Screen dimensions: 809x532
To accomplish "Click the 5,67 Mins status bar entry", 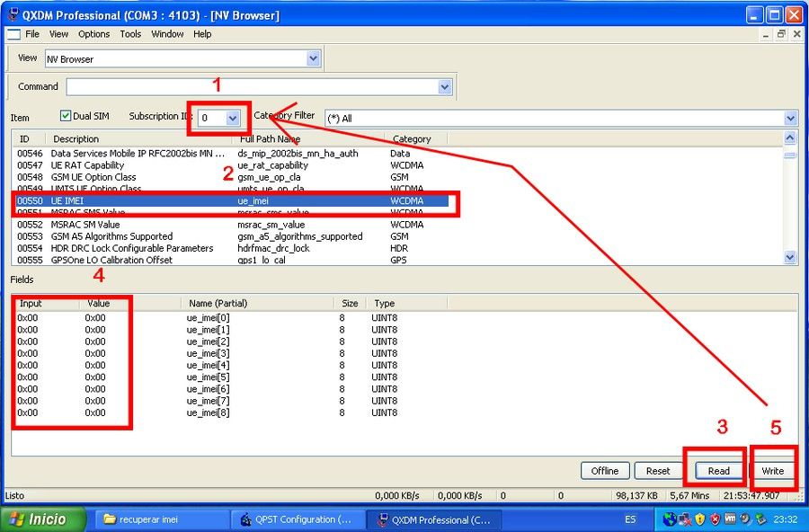I will (689, 495).
